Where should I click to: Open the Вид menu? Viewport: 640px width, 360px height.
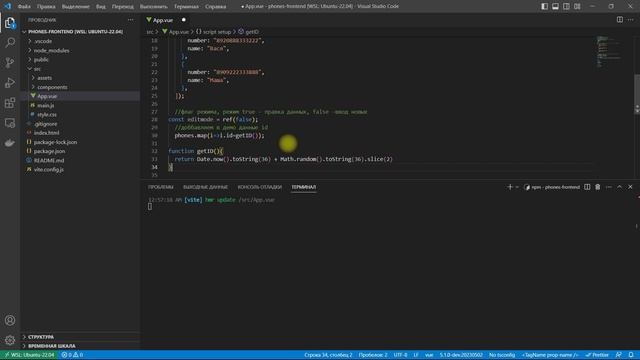point(100,7)
